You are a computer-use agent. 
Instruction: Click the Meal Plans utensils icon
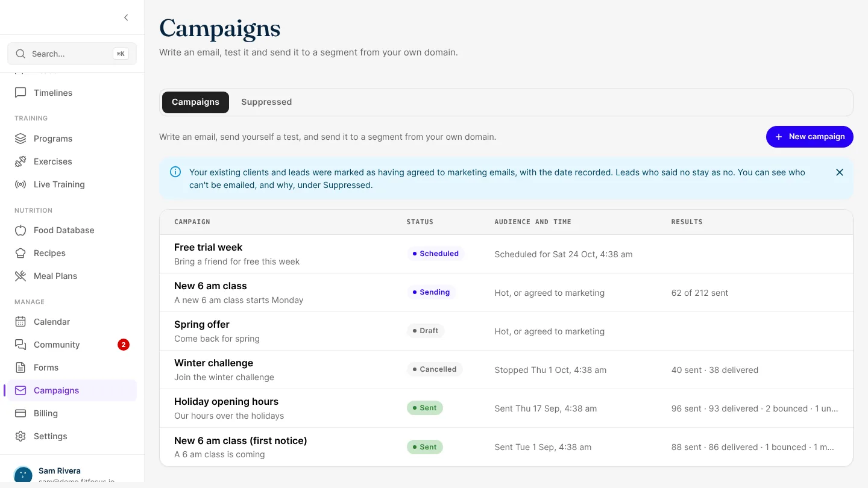click(20, 276)
